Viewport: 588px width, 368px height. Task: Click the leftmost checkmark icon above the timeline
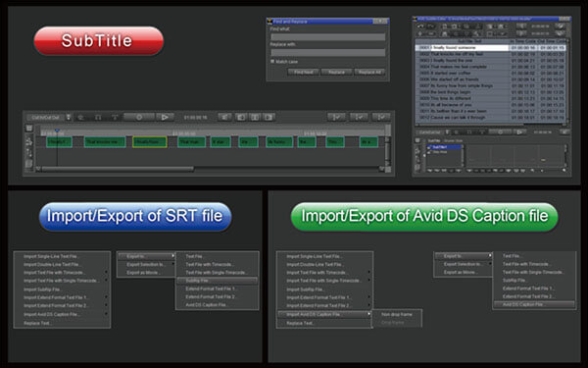pos(336,117)
